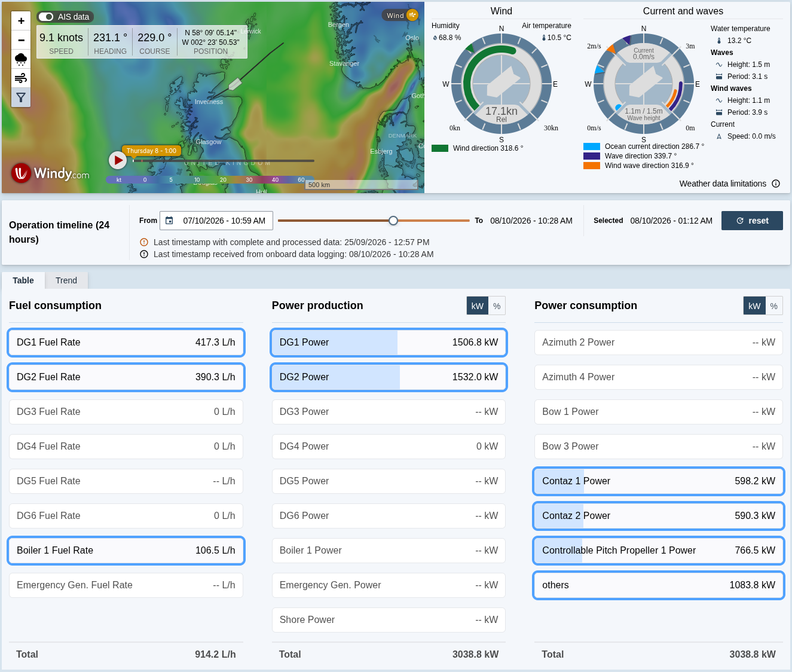Click the DG3 Fuel Rate row
The image size is (792, 672).
coord(126,412)
